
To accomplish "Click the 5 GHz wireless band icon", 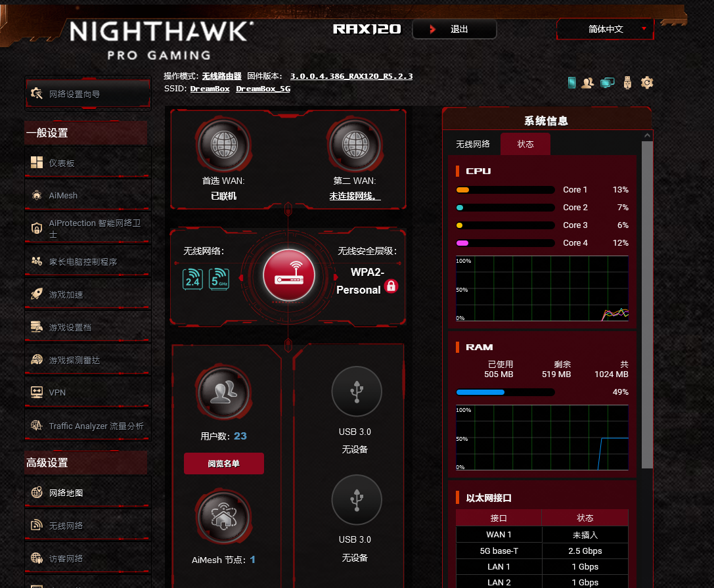I will [x=219, y=279].
